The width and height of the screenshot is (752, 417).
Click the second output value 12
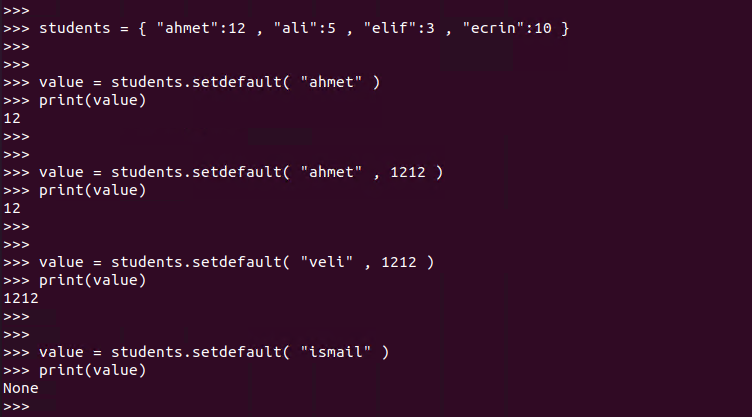coord(12,209)
